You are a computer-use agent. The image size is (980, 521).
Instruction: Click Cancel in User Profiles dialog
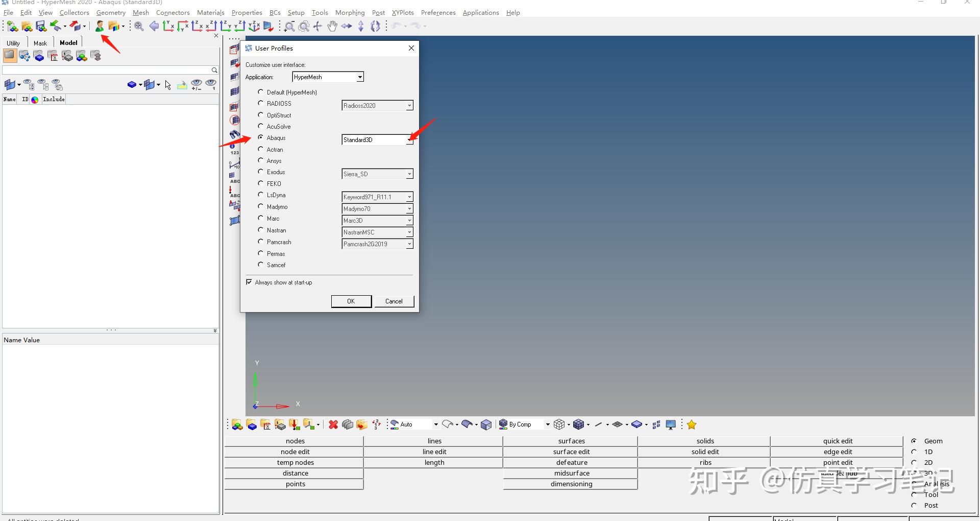tap(394, 301)
